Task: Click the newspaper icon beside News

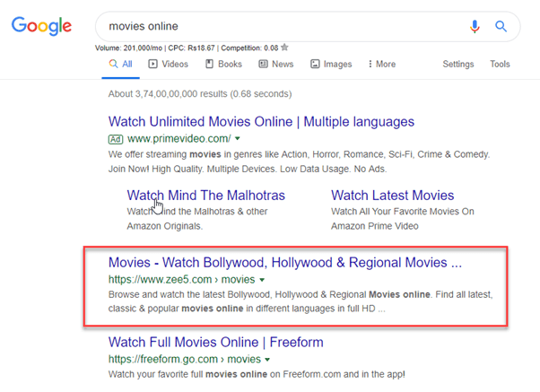Action: pos(263,64)
